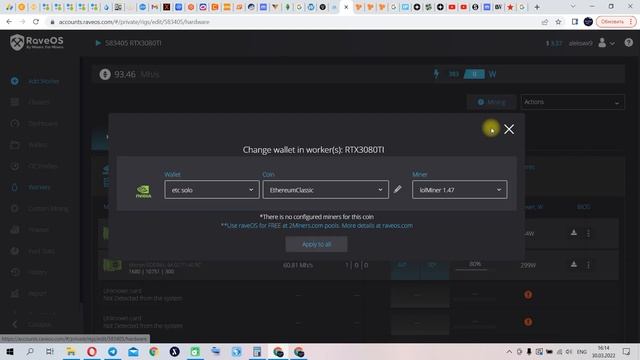Viewport: 640px width, 360px height.
Task: Click the Ethereum coin icon beside 93.46
Action: click(105, 74)
